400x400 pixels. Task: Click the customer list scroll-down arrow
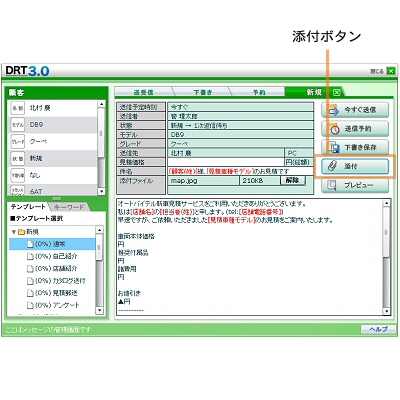pyautogui.click(x=101, y=191)
